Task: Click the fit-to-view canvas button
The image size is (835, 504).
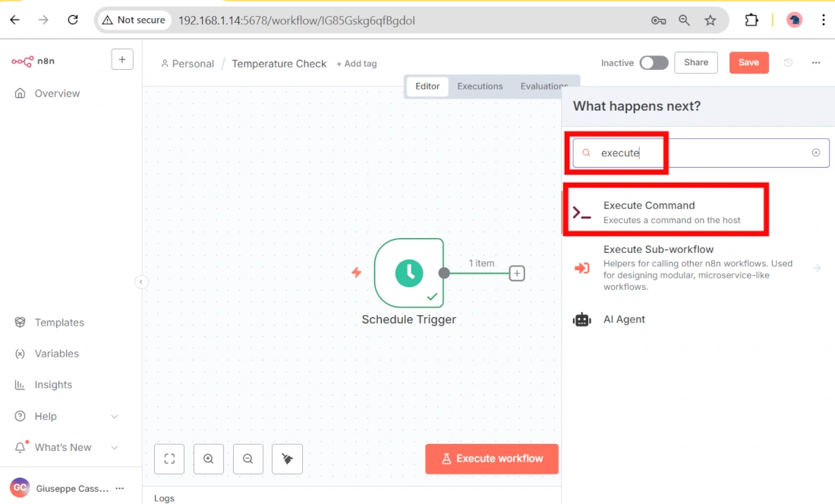Action: pos(169,458)
